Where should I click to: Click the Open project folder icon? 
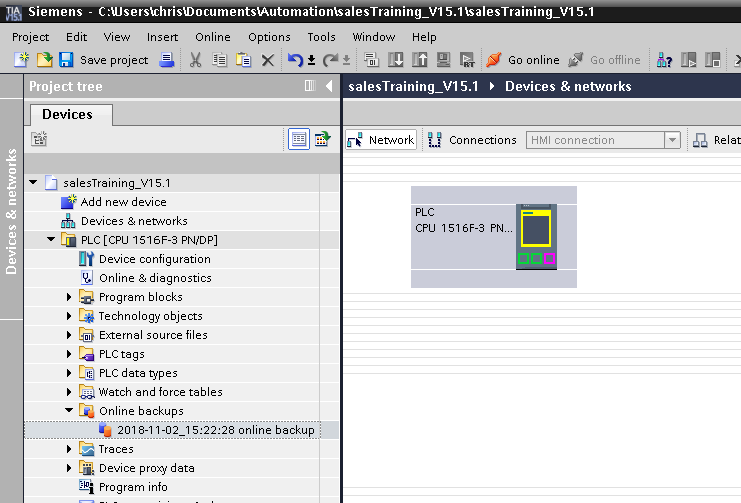click(x=44, y=60)
